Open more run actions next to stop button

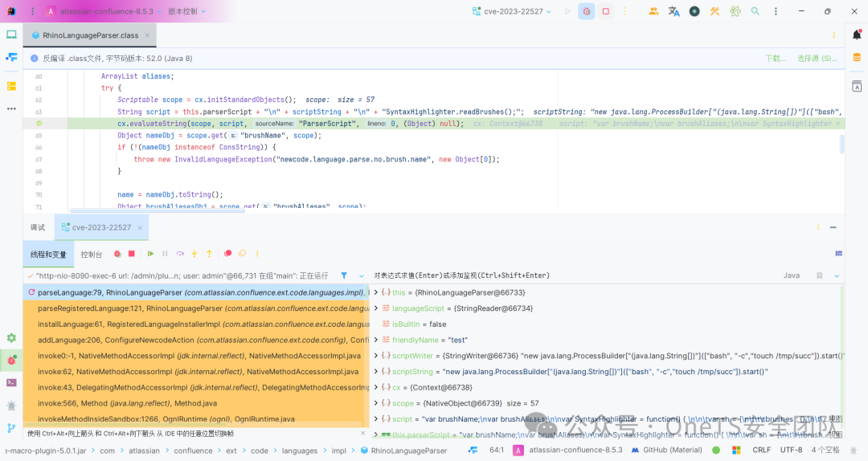tap(625, 11)
